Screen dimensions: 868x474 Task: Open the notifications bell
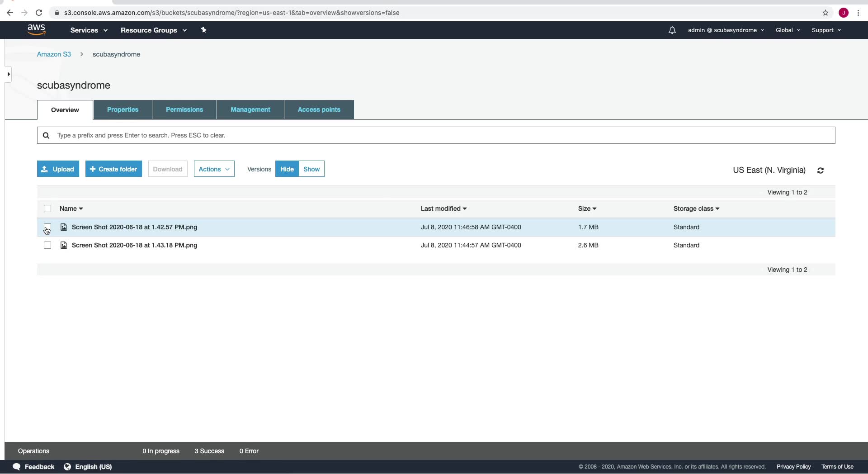coord(672,30)
